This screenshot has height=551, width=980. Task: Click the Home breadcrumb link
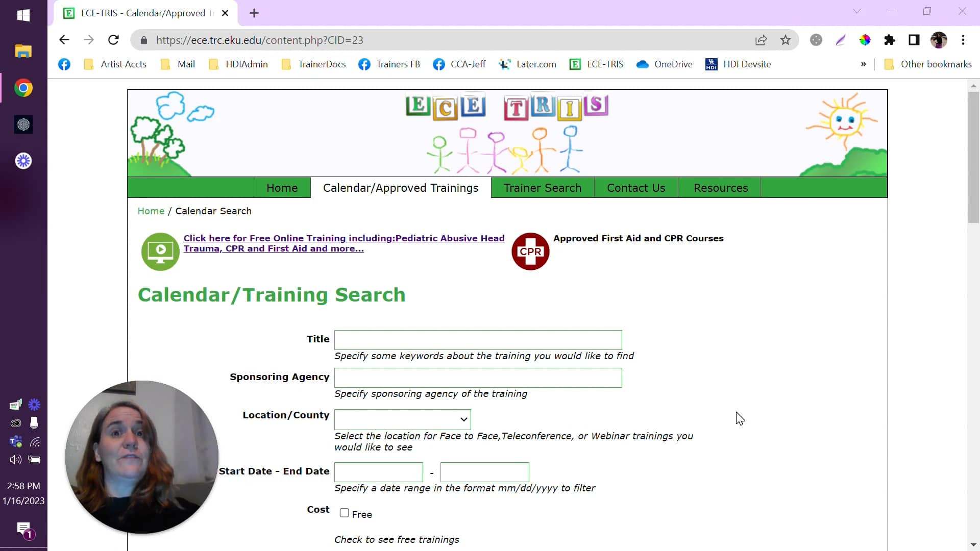151,211
